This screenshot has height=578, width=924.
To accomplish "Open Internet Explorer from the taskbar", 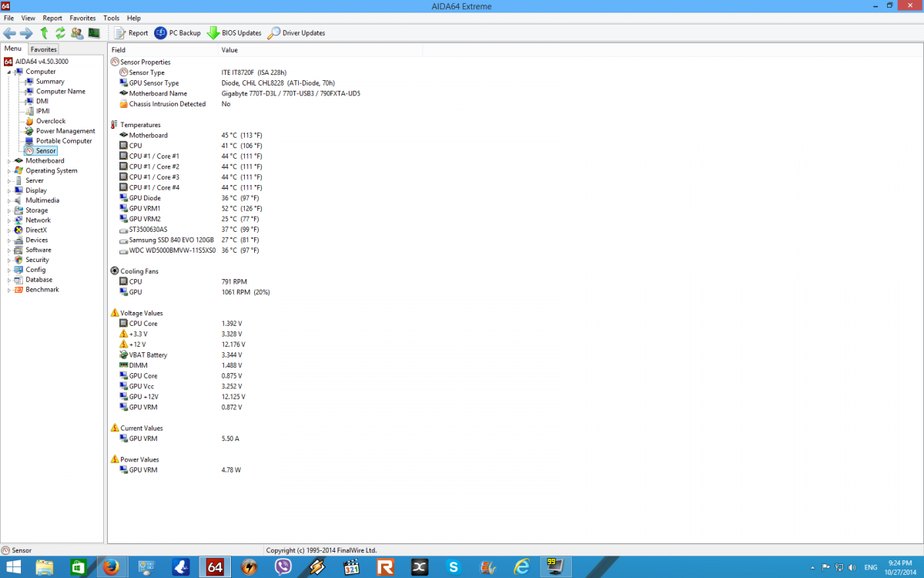I will click(521, 567).
